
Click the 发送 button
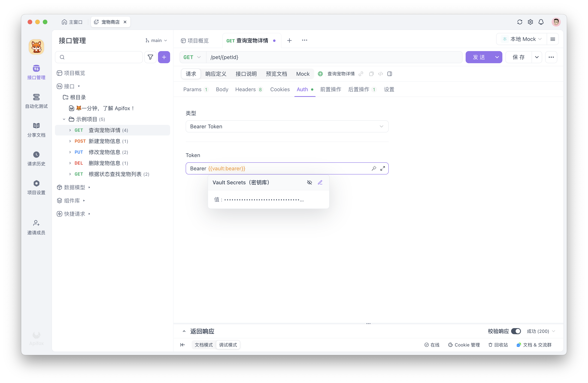pos(479,57)
